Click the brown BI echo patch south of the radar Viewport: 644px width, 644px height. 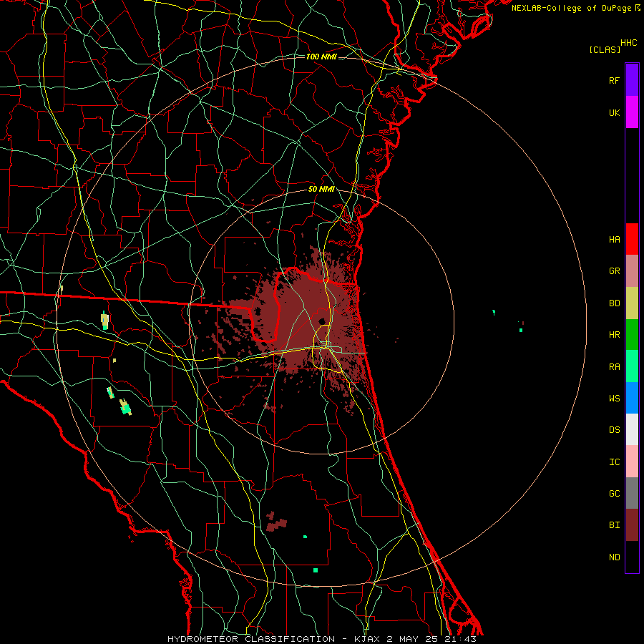pos(276,522)
